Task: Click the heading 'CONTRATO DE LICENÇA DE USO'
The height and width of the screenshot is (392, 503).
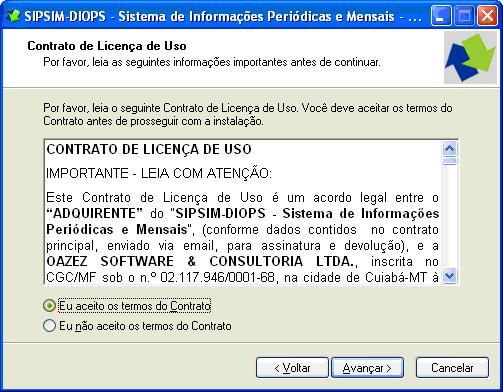Action: coord(149,149)
